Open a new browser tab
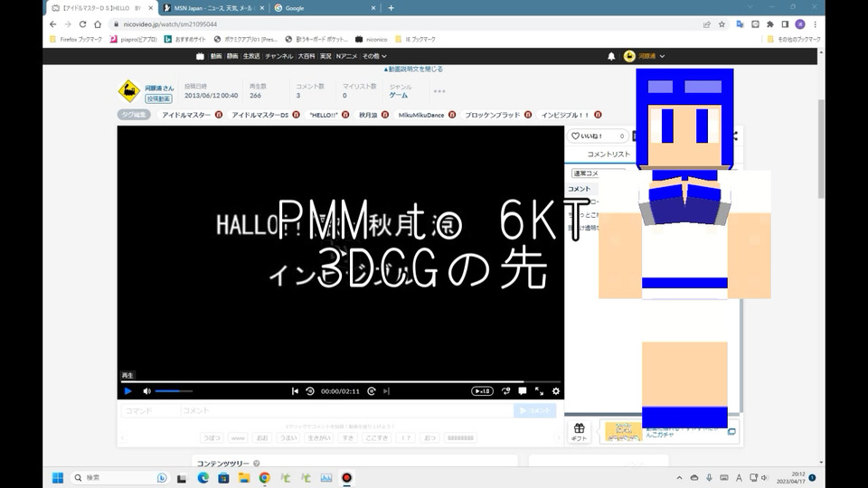This screenshot has width=868, height=488. [391, 8]
